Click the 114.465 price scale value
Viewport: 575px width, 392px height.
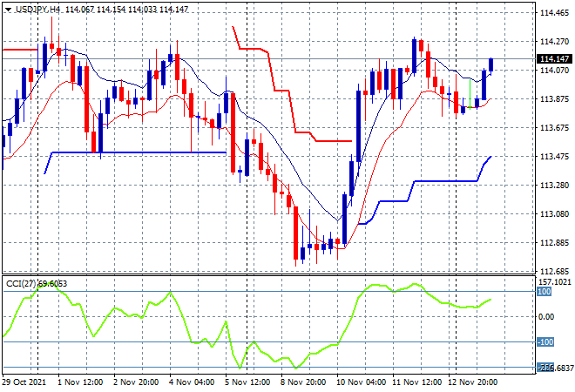554,13
